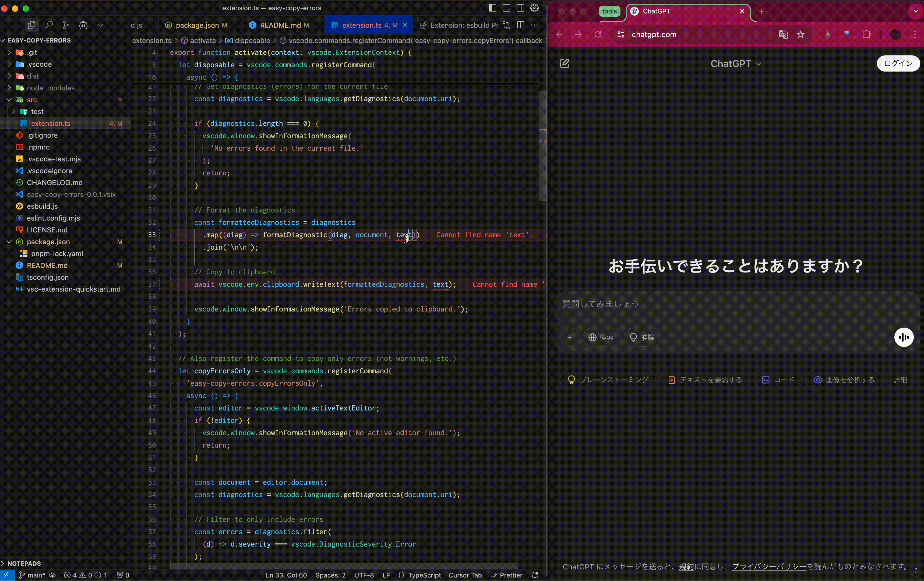Click the translate page icon
The image size is (924, 581).
(783, 34)
